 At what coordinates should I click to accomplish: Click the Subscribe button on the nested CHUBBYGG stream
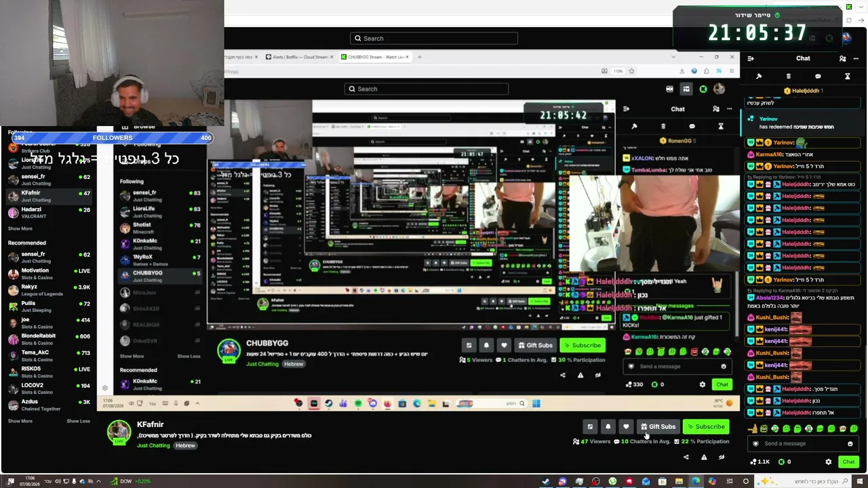pyautogui.click(x=582, y=346)
